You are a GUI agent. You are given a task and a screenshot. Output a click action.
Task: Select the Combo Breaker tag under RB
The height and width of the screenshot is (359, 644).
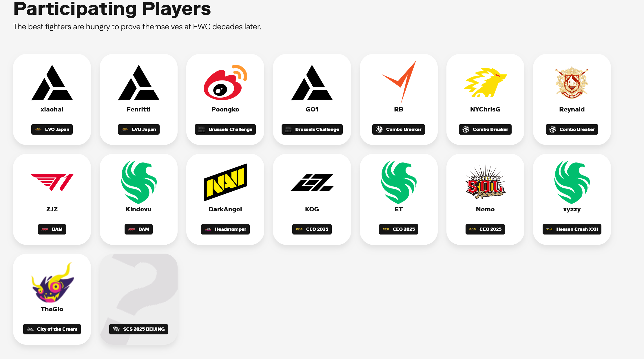[x=399, y=129]
